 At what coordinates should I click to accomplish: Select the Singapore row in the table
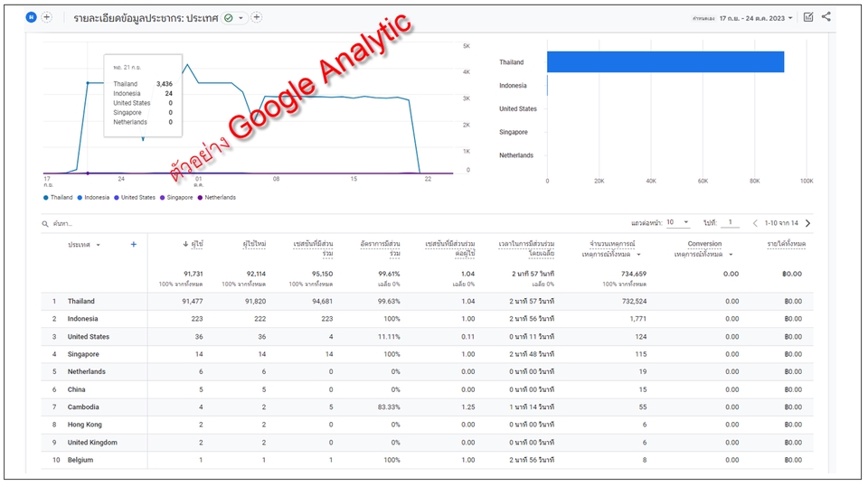(x=427, y=354)
